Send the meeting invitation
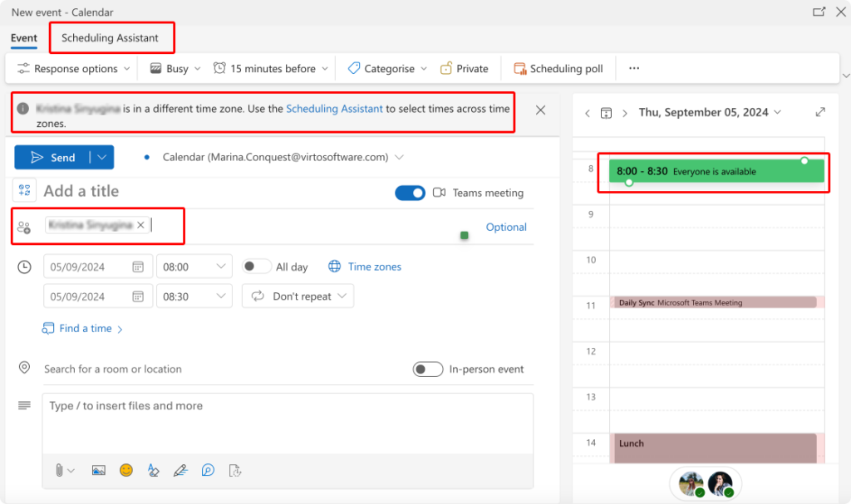The image size is (851, 504). pyautogui.click(x=52, y=157)
